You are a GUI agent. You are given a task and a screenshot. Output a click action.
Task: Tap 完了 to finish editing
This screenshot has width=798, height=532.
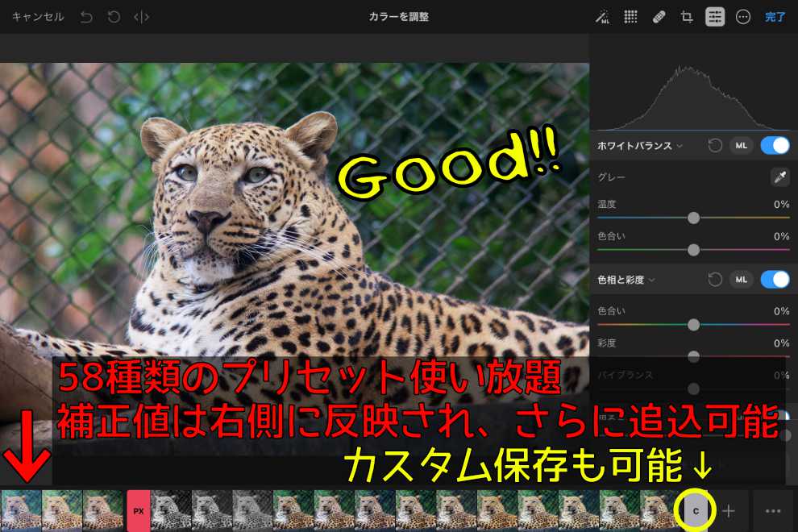[x=775, y=17]
